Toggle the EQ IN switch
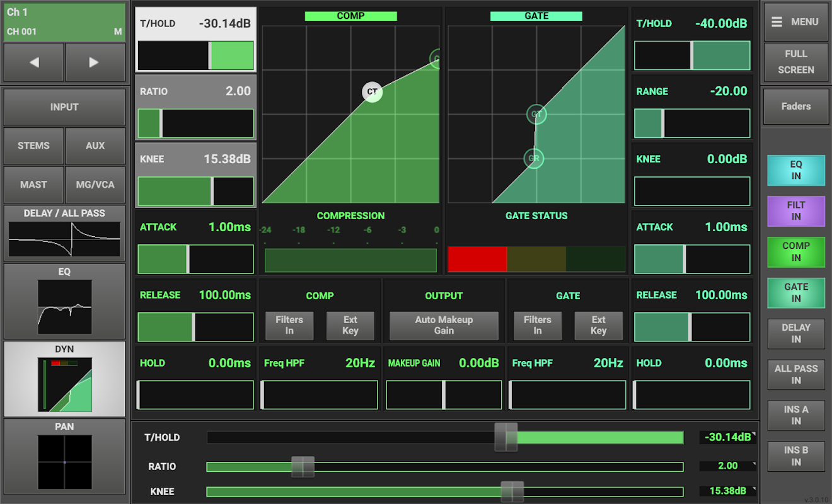The width and height of the screenshot is (832, 504). [x=796, y=170]
